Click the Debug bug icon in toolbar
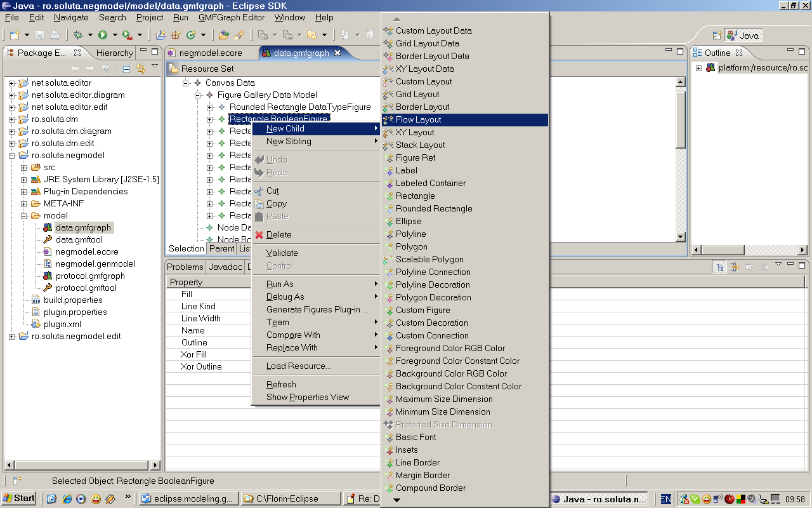Viewport: 812px width, 508px height. point(79,35)
